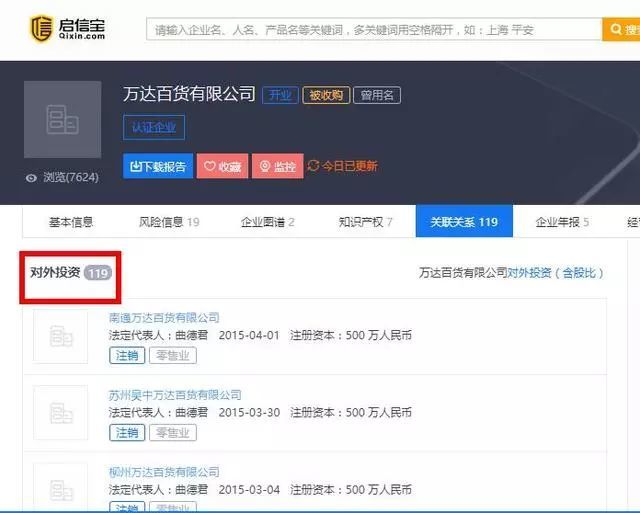
Task: Select the 关联关系 119 tab
Action: point(464,221)
